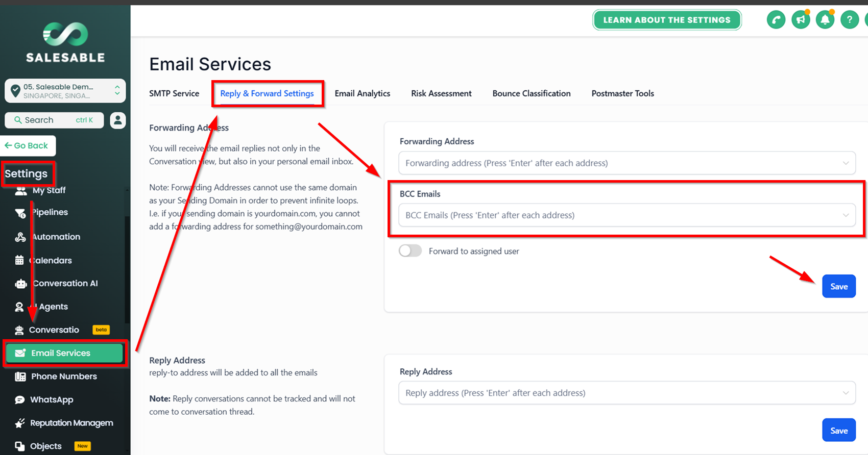Open the Salesable Demo account switcher
Viewport: 868px width, 455px height.
tap(65, 91)
